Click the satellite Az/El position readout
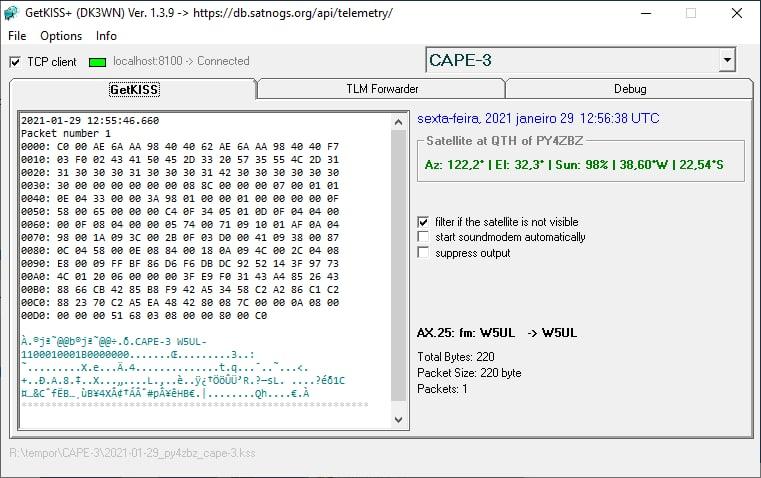Screen dimensions: 761x478 point(574,165)
